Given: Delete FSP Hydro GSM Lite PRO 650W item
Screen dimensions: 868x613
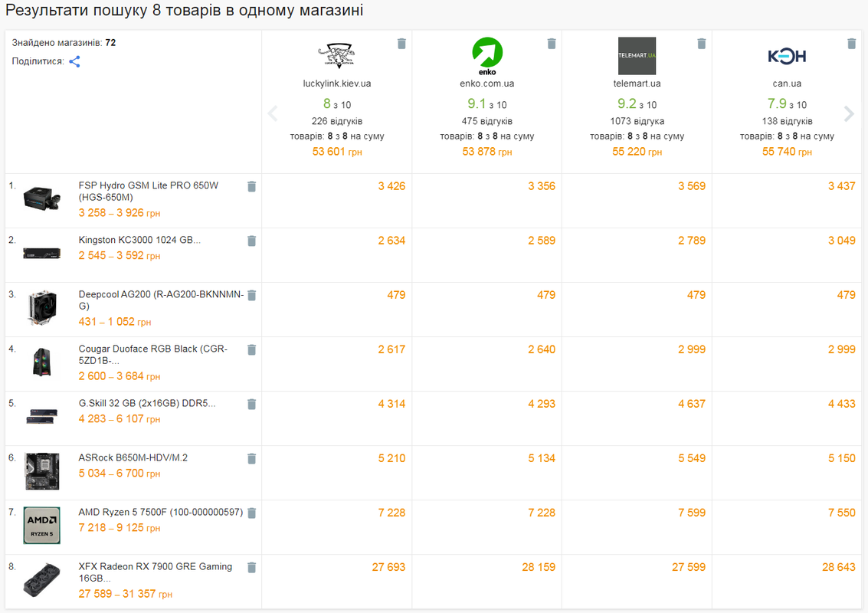Looking at the screenshot, I should [251, 187].
